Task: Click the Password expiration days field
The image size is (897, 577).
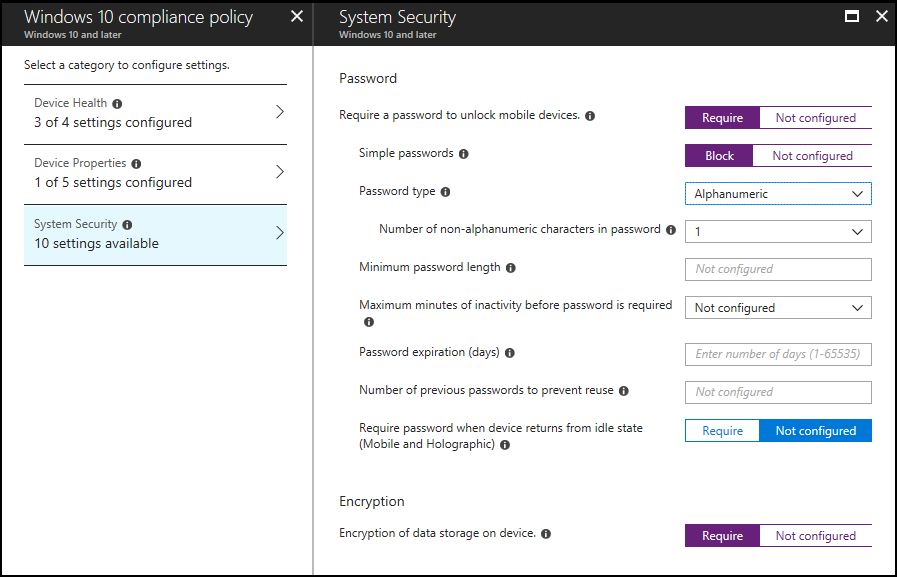Action: coord(777,354)
